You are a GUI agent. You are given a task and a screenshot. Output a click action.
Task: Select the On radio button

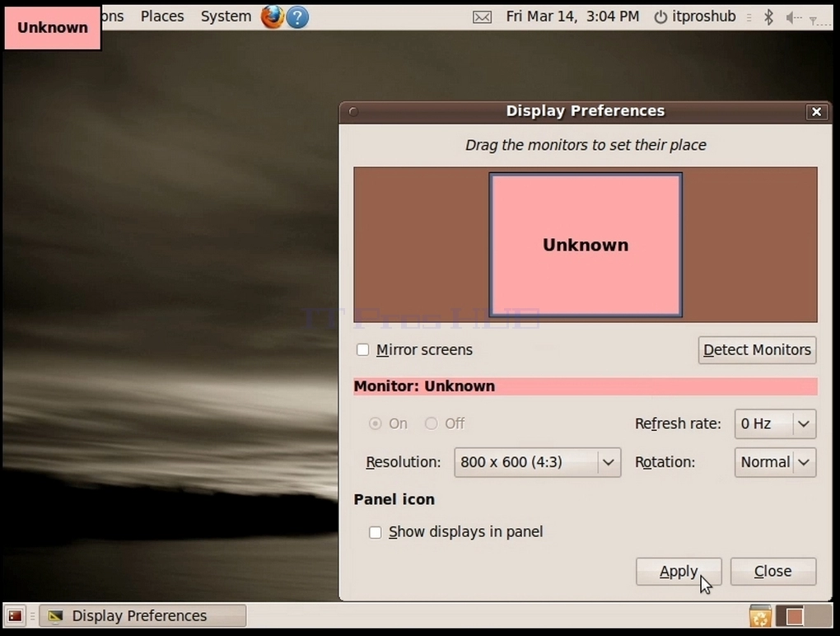tap(376, 423)
